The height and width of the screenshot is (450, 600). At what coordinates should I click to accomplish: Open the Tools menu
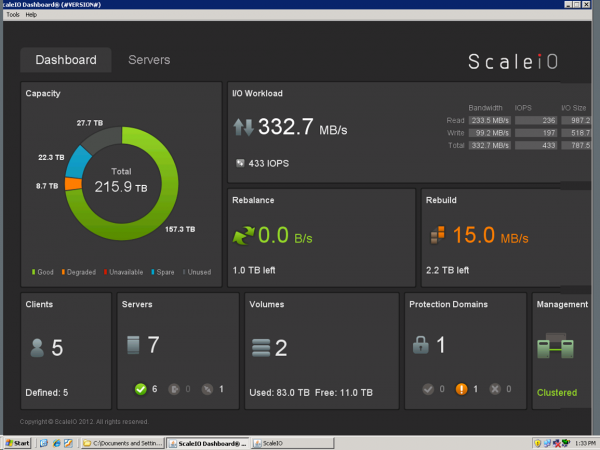coord(13,15)
